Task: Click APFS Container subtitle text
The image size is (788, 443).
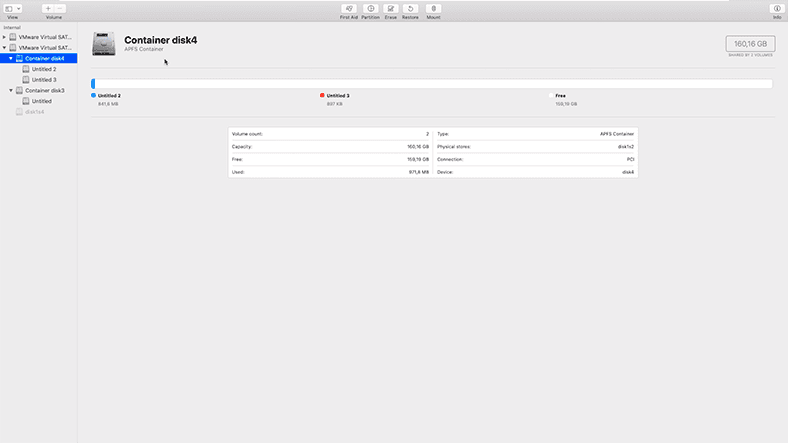Action: 144,49
